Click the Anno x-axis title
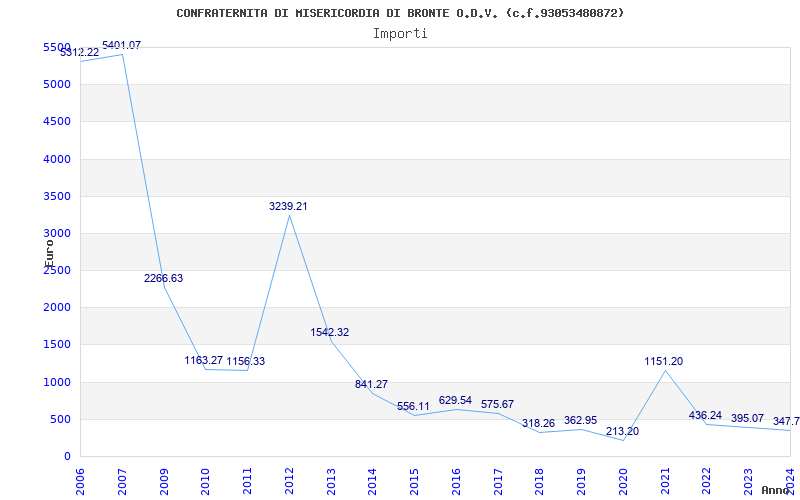800x500 pixels. [776, 490]
